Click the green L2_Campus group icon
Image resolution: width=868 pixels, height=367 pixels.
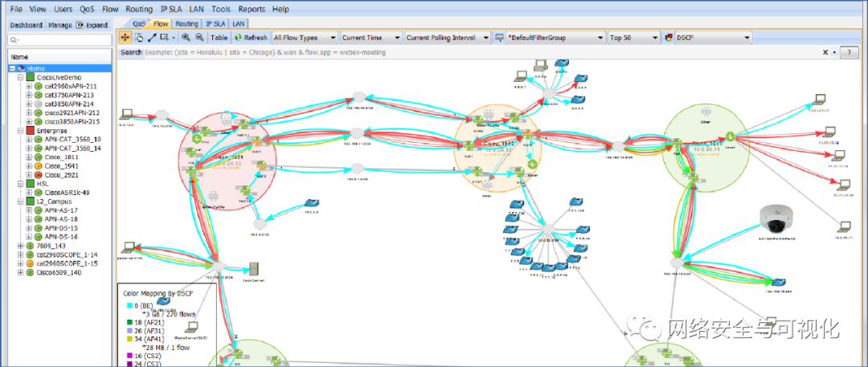31,201
